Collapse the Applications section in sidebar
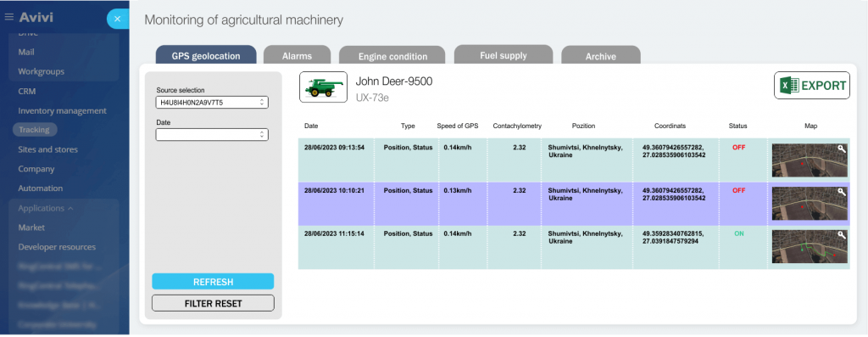Image resolution: width=868 pixels, height=337 pixels. (x=46, y=209)
